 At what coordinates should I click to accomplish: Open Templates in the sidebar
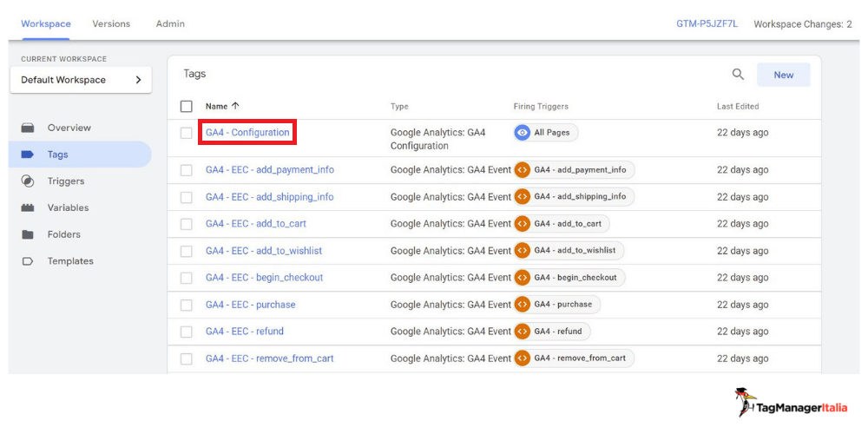70,260
